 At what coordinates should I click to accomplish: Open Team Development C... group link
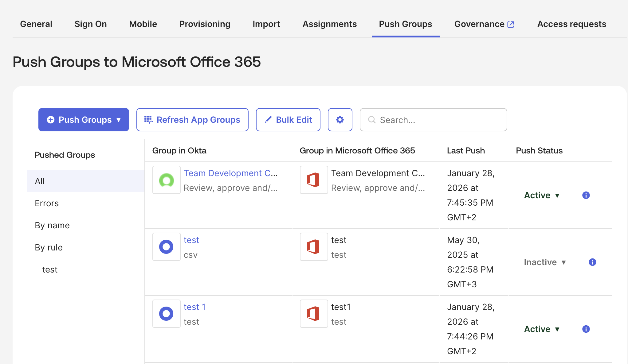point(231,173)
